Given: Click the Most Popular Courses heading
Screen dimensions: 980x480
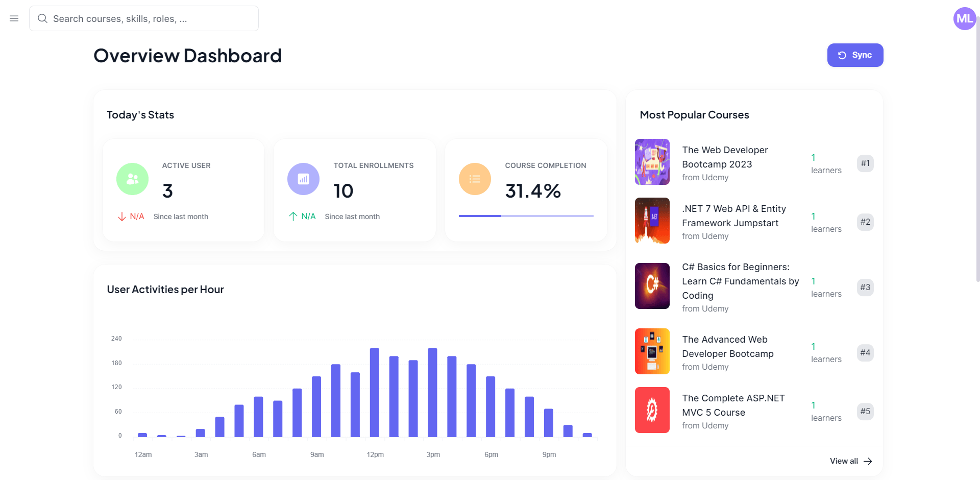Looking at the screenshot, I should pyautogui.click(x=695, y=115).
